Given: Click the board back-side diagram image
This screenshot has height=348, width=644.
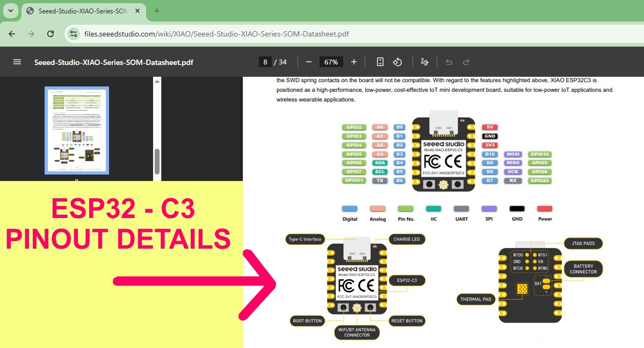Looking at the screenshot, I should coord(530,282).
